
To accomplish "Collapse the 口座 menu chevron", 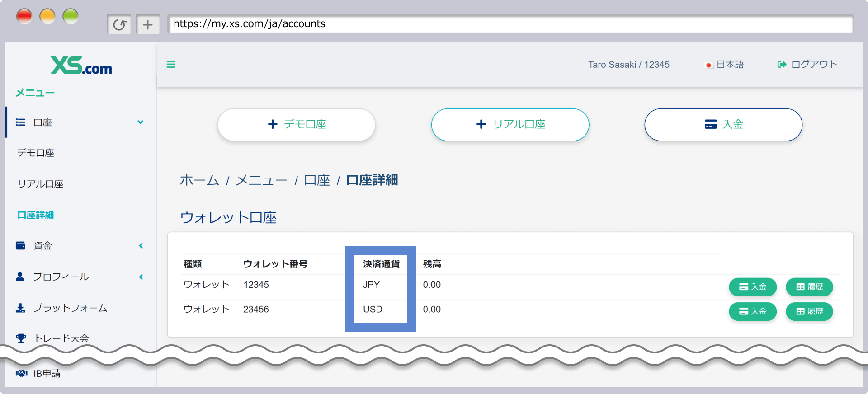I will coord(141,122).
